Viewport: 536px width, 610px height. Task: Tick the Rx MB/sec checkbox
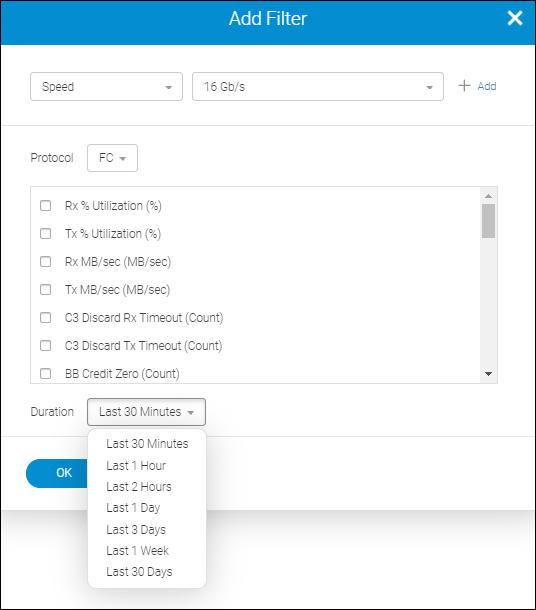click(46, 261)
